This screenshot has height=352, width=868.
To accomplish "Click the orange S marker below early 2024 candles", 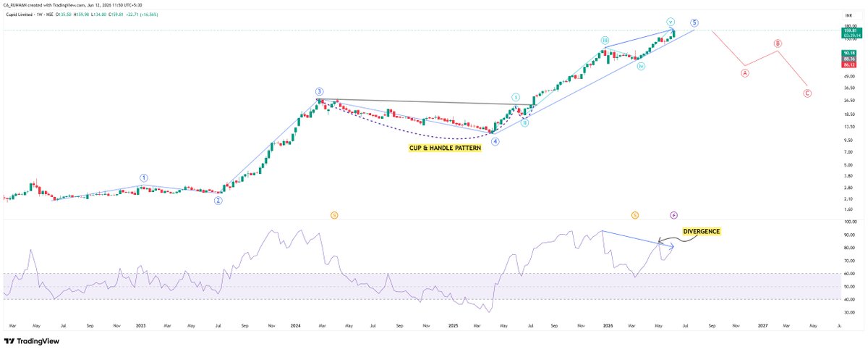I will pyautogui.click(x=334, y=215).
